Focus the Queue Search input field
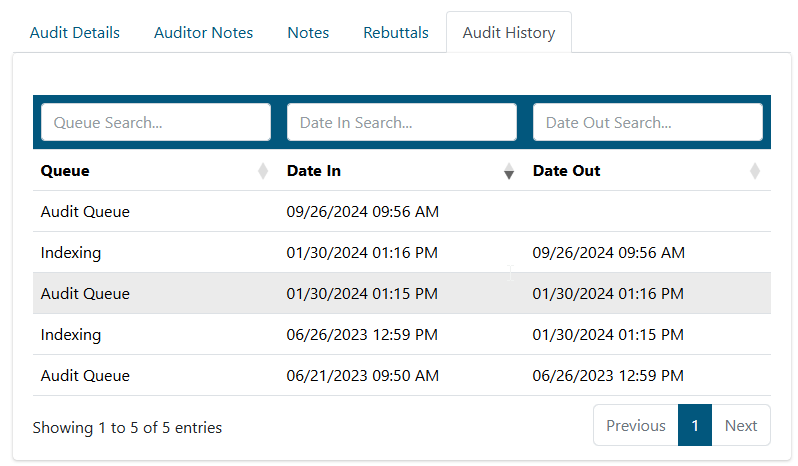This screenshot has width=798, height=466. [156, 122]
